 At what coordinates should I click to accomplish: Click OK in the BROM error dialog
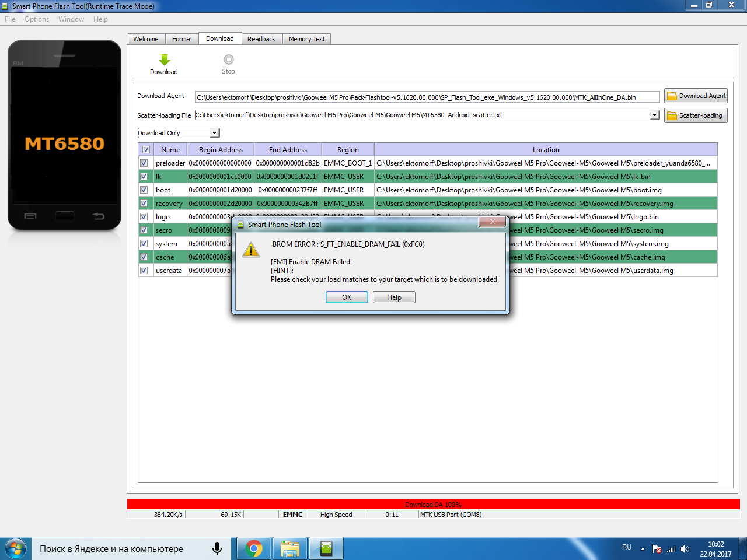[x=347, y=297]
